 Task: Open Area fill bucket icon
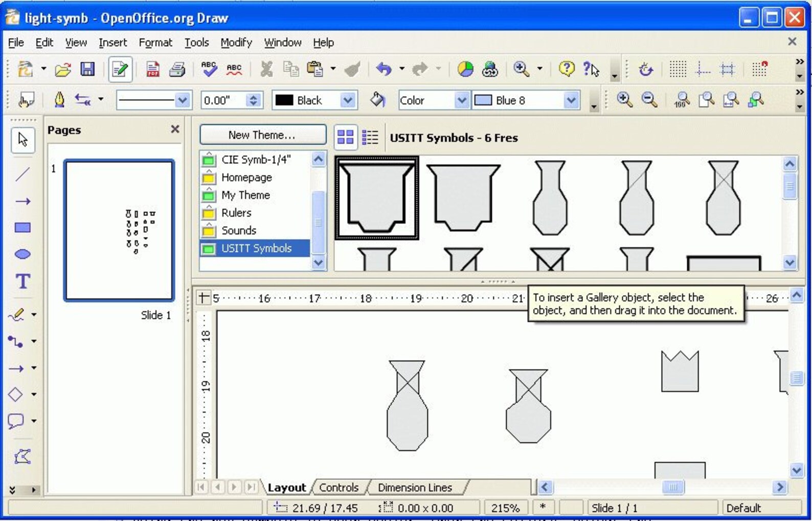[377, 100]
